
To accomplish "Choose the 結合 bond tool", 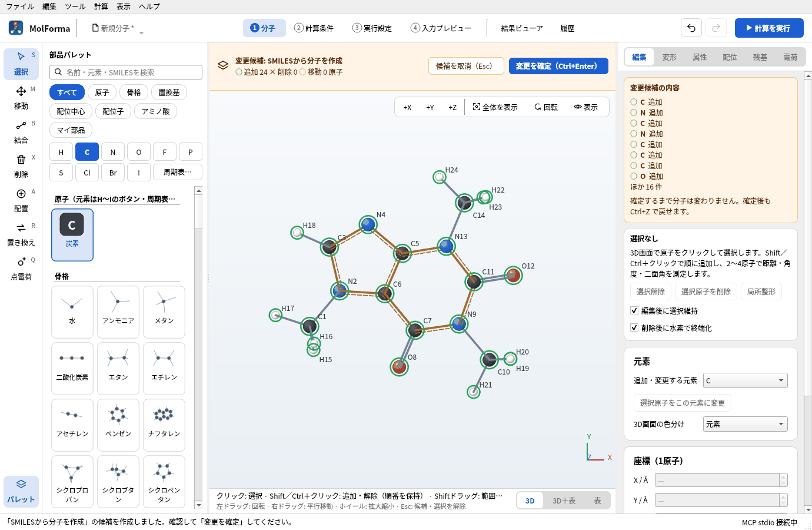I will pos(21,132).
